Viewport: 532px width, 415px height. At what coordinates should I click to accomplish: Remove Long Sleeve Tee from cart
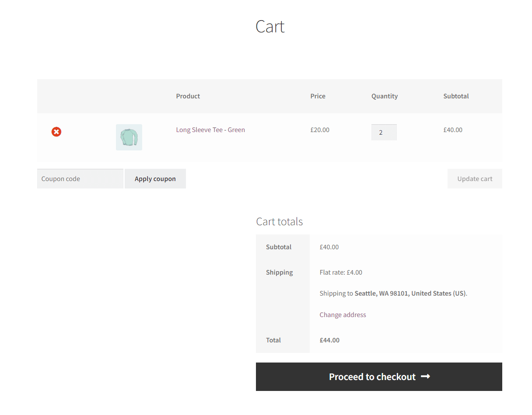pos(56,132)
